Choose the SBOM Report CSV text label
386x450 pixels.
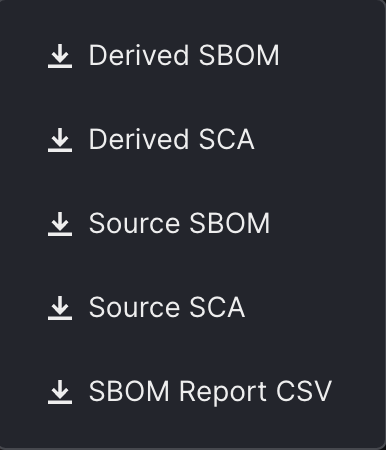coord(210,392)
